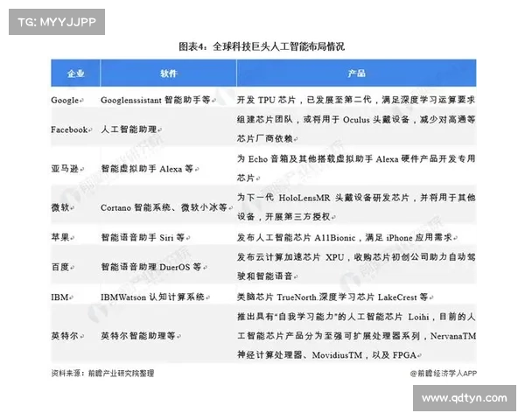525x420 pixels.
Task: Click the 芯片厂商依赖 text line
Action: tap(267, 138)
